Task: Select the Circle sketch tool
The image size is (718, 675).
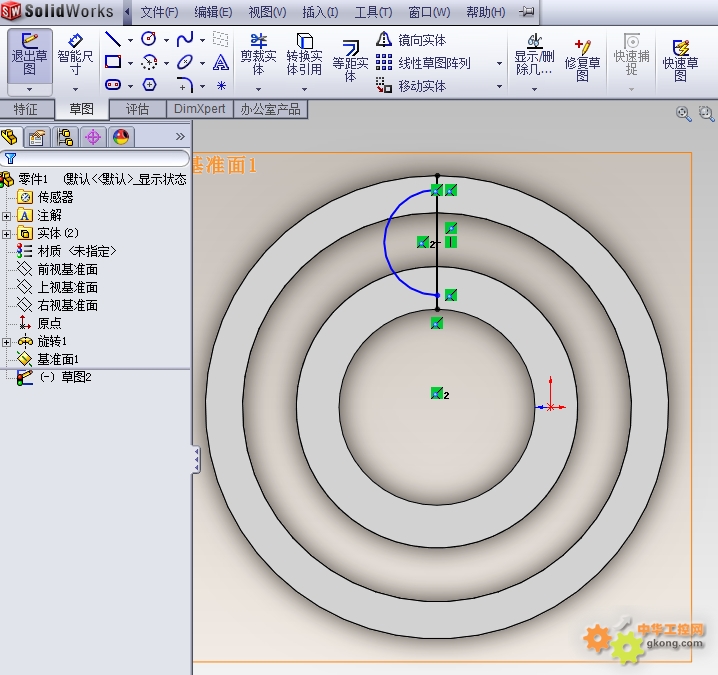Action: pyautogui.click(x=149, y=39)
